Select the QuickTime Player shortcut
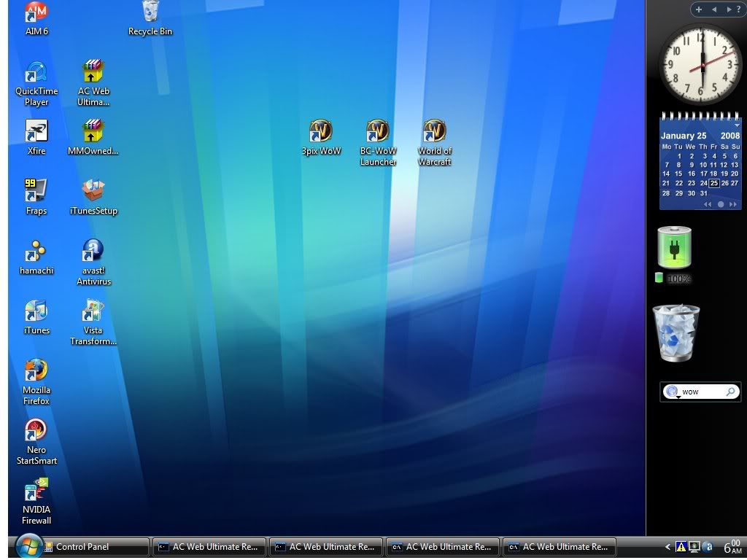 (36, 84)
